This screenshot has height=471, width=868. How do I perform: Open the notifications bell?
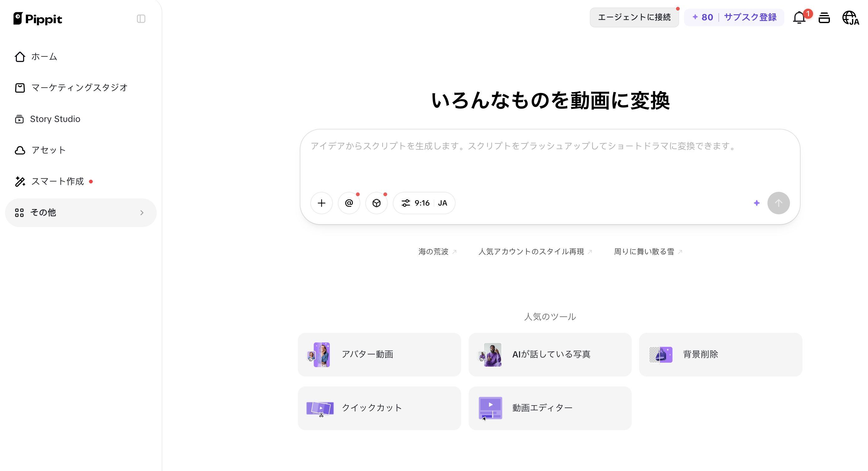pyautogui.click(x=799, y=17)
